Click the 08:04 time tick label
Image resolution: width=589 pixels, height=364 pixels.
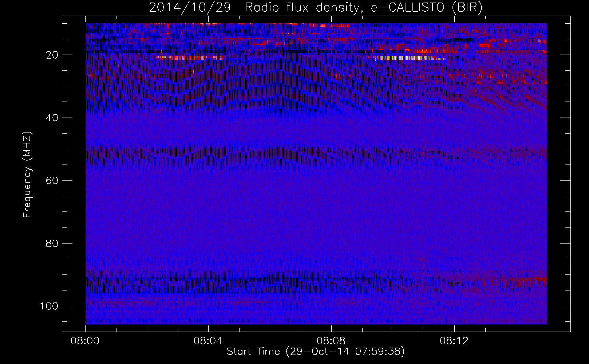coord(208,341)
